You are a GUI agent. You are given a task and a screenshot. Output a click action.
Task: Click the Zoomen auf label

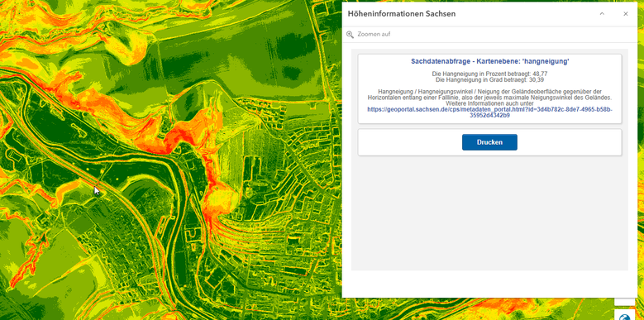tap(374, 35)
